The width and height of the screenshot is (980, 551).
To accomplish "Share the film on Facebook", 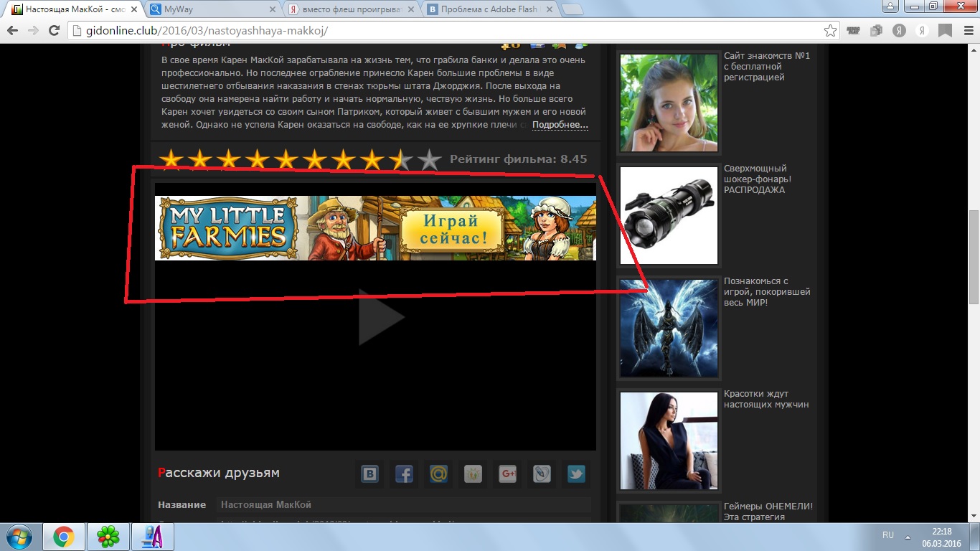I will 404,474.
